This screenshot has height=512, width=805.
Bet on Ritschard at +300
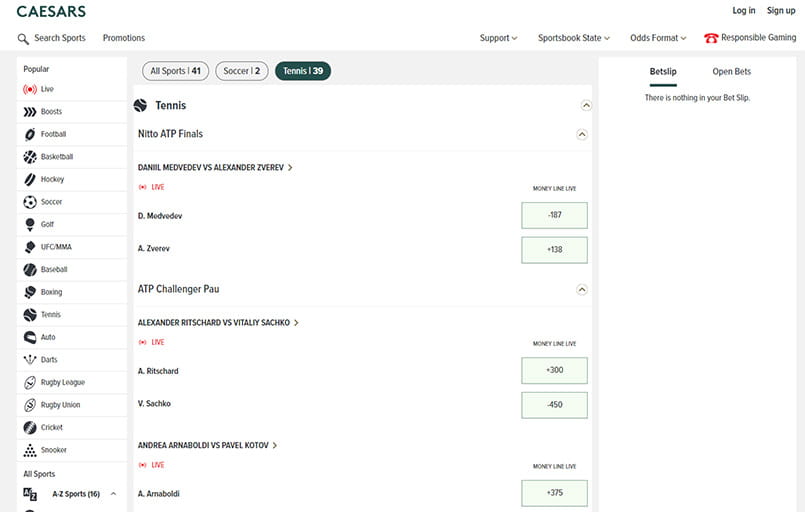(x=554, y=370)
